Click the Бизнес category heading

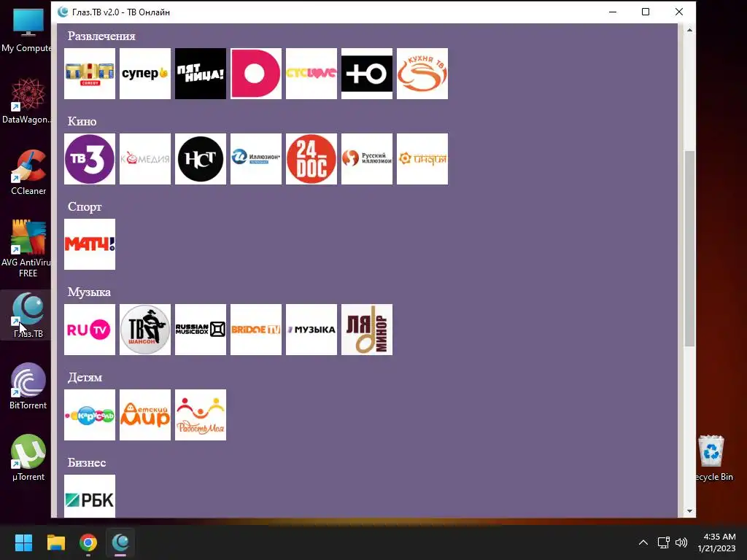[87, 462]
